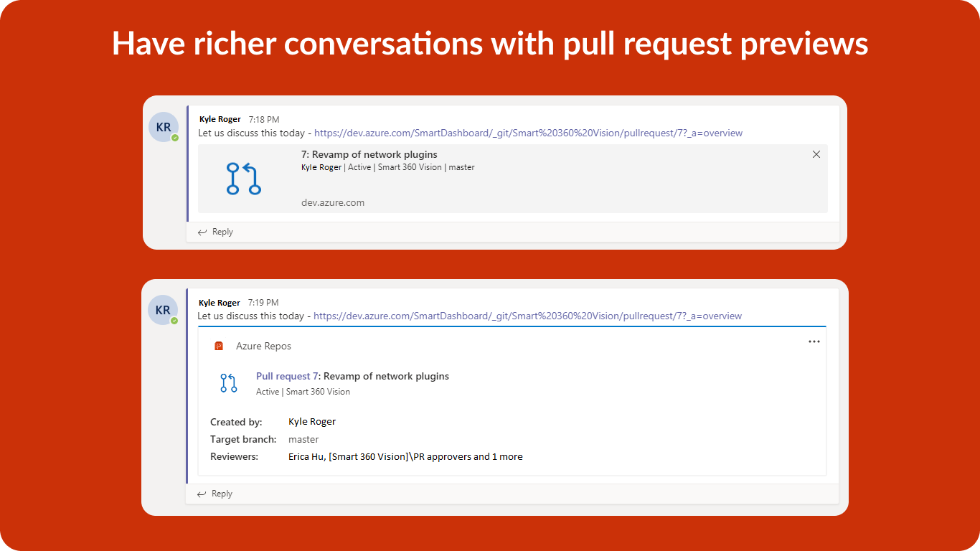Click 'master' value beside Target branch
The height and width of the screenshot is (551, 980).
coord(303,439)
